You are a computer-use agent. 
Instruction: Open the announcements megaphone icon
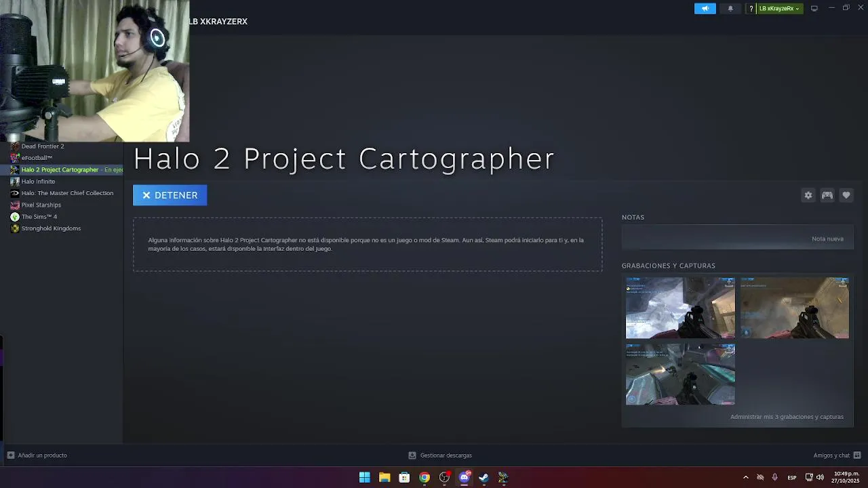(705, 9)
